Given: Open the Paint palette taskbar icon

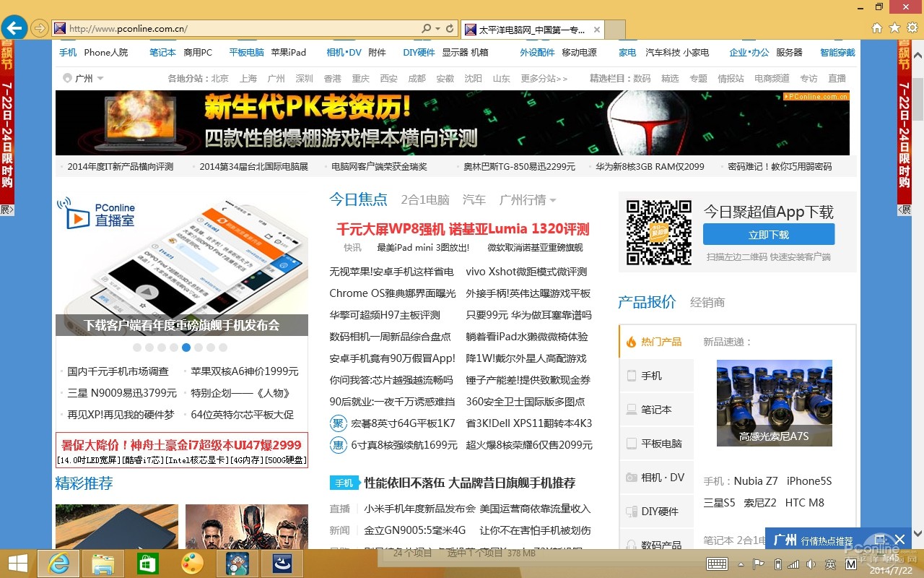Looking at the screenshot, I should point(192,564).
